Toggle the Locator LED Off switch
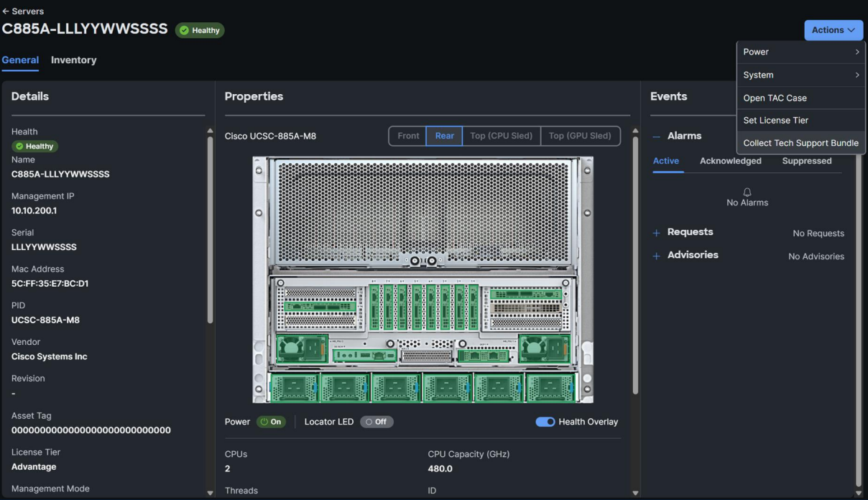This screenshot has width=868, height=500. 377,422
